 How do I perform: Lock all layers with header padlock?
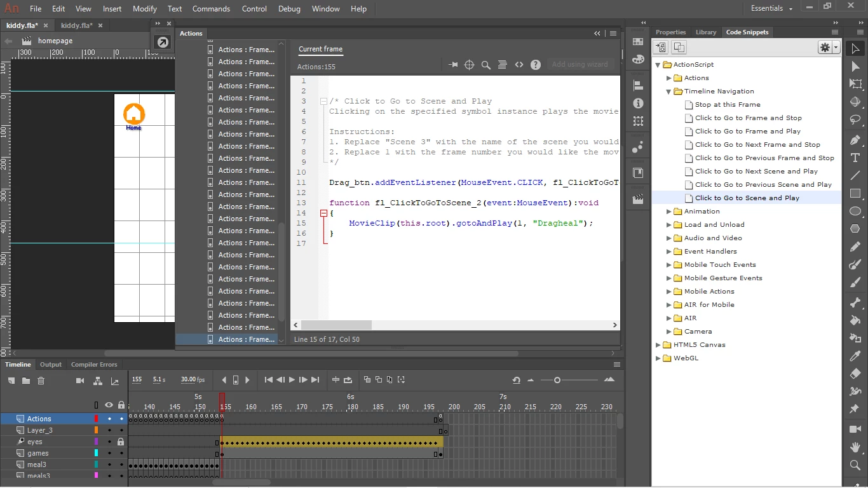coord(121,404)
